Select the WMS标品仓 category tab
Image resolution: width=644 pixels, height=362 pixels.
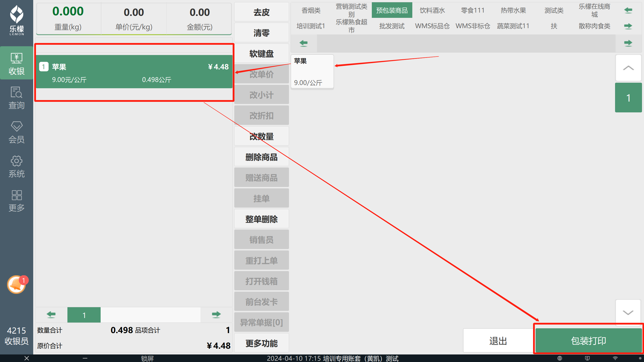tap(432, 26)
